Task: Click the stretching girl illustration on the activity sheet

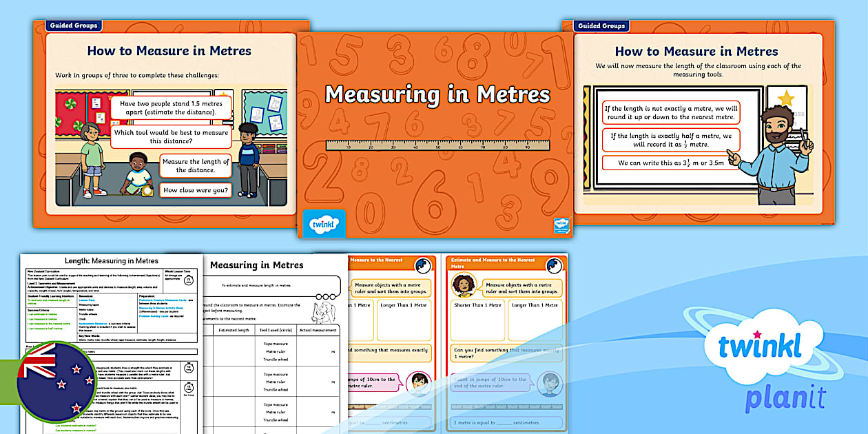Action: point(322,312)
